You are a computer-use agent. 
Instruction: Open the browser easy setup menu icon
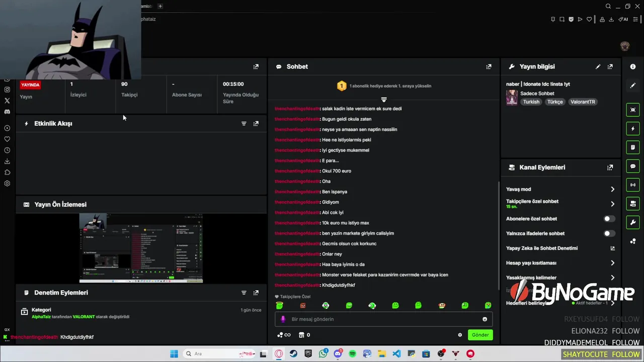click(635, 19)
